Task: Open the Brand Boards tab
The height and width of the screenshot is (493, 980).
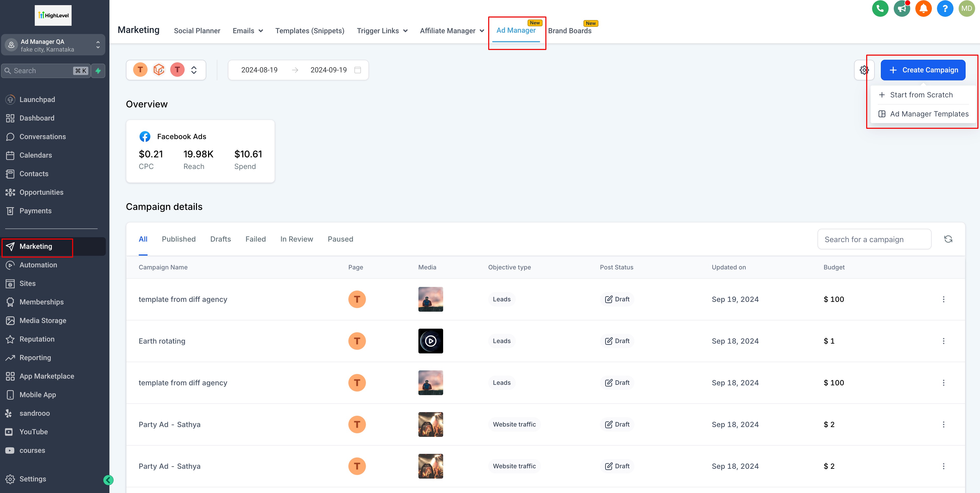Action: point(570,31)
